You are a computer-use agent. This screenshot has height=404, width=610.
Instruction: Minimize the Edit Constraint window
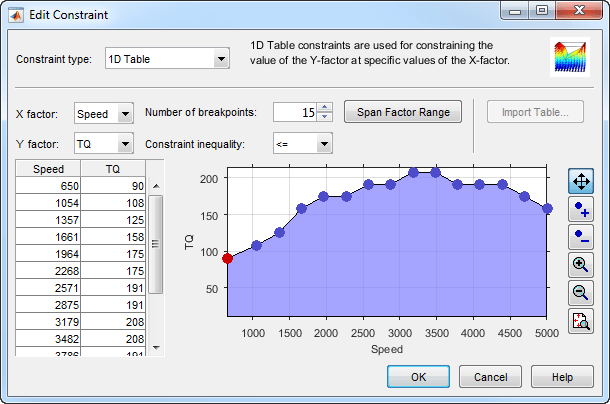point(515,11)
